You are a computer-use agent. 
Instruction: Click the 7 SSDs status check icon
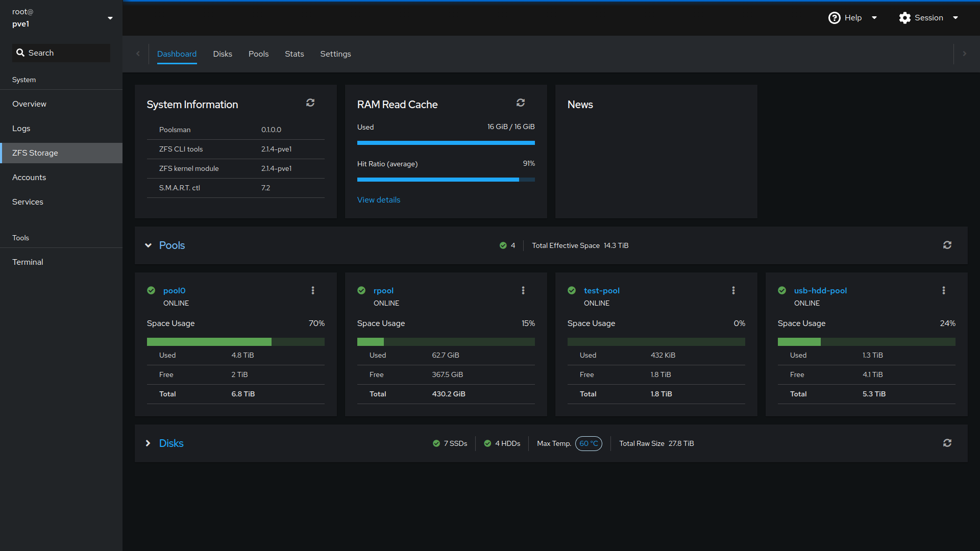(436, 443)
